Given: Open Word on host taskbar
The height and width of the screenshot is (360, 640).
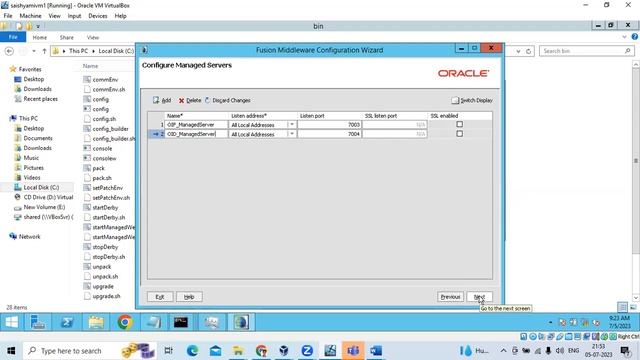Looking at the screenshot, I should click(x=376, y=351).
